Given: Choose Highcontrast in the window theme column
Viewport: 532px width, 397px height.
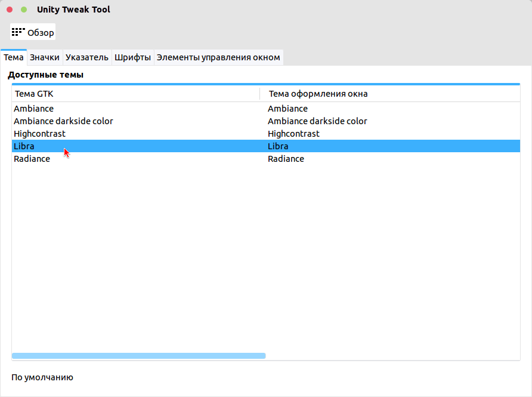Looking at the screenshot, I should (293, 134).
